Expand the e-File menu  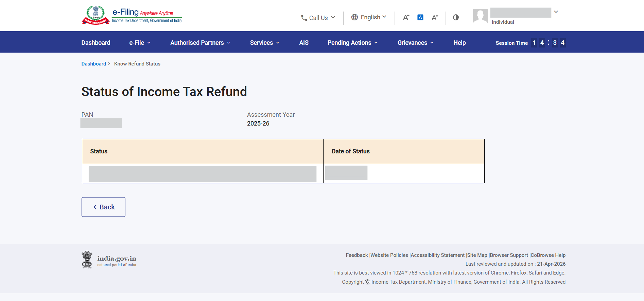[x=139, y=43]
